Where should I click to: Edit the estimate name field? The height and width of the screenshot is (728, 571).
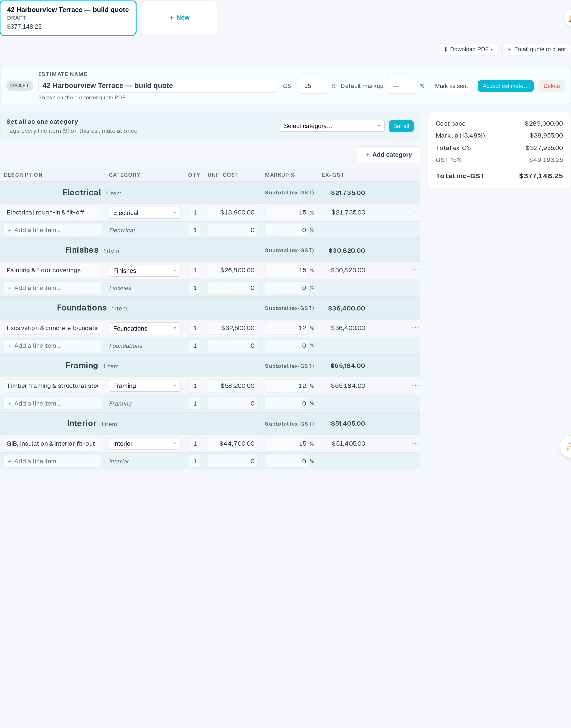tap(158, 86)
